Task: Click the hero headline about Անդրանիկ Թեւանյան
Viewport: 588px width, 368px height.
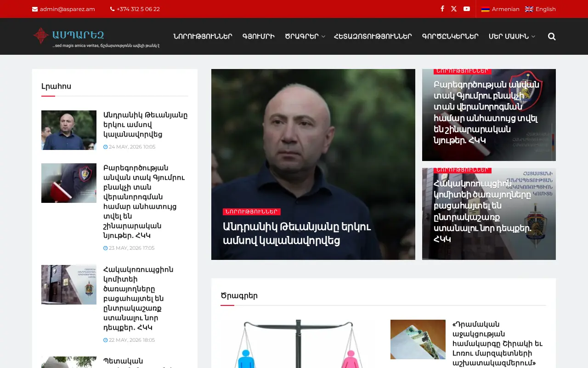Action: (297, 234)
